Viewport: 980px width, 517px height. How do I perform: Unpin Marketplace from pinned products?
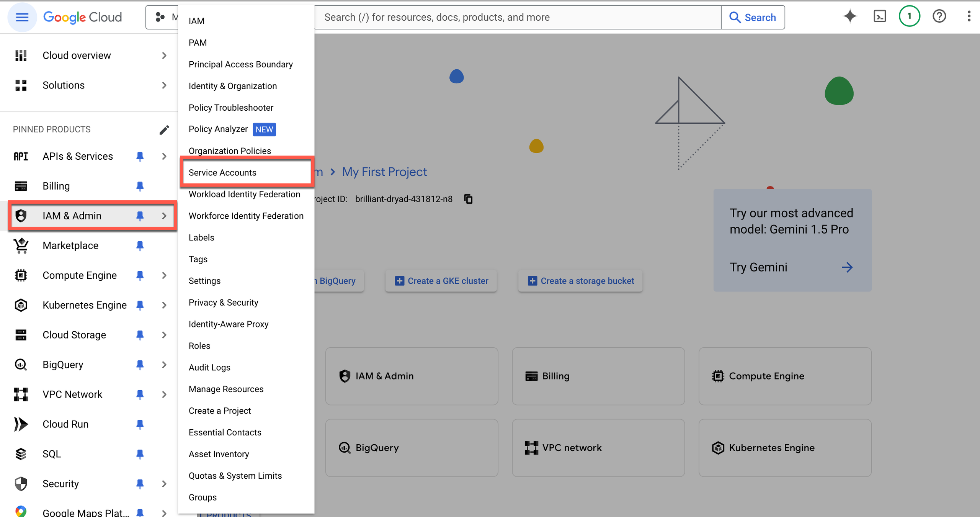140,246
